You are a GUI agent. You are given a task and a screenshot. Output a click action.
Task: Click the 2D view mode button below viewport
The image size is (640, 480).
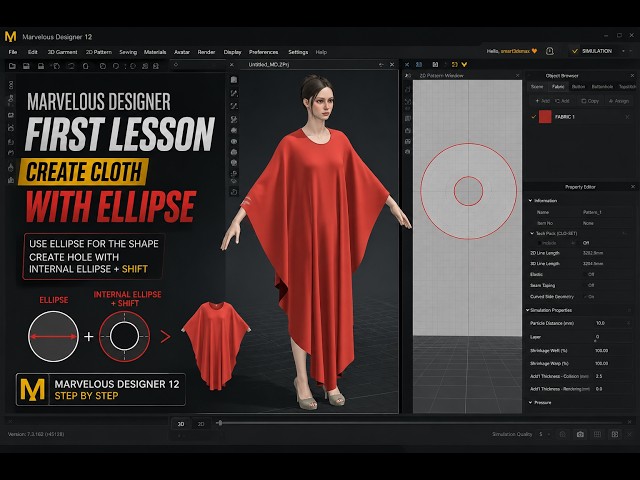pyautogui.click(x=201, y=424)
